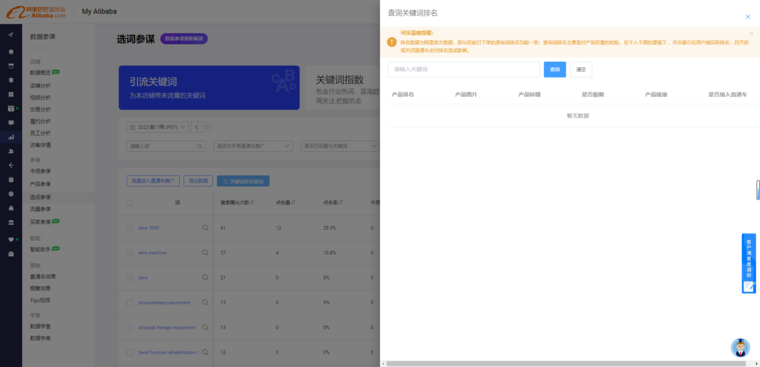Go to previous week with left chevron
This screenshot has width=760, height=367.
pos(197,127)
